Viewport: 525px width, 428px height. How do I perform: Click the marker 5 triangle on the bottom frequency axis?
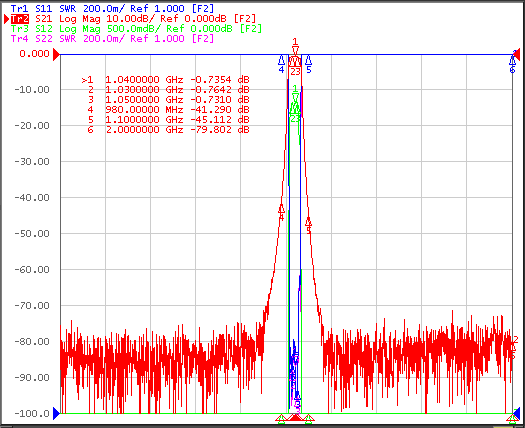pos(308,418)
